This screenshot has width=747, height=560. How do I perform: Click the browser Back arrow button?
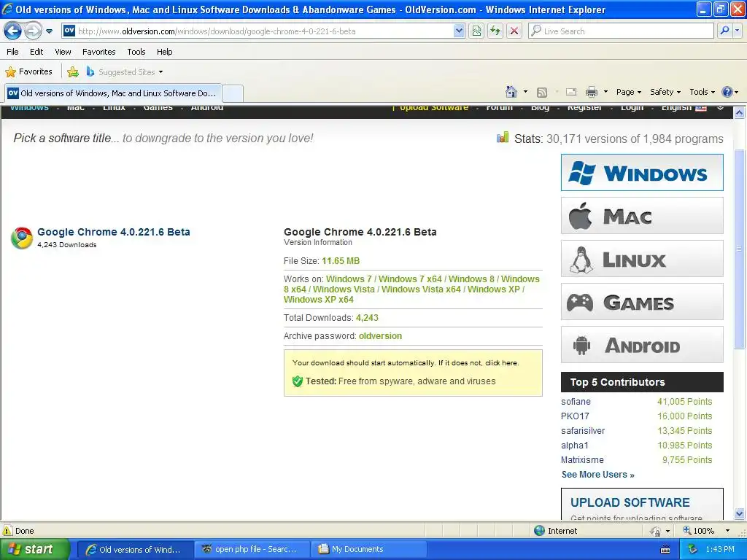(13, 31)
